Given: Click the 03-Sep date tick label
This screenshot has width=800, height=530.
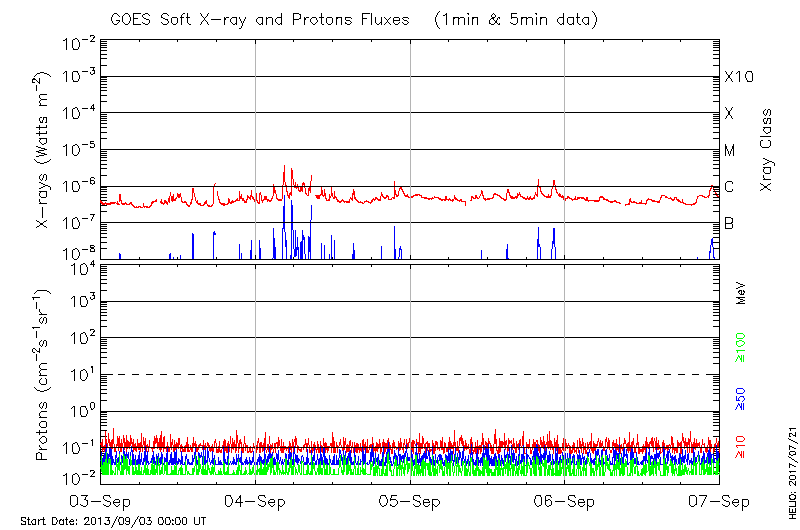Looking at the screenshot, I should pyautogui.click(x=102, y=501).
